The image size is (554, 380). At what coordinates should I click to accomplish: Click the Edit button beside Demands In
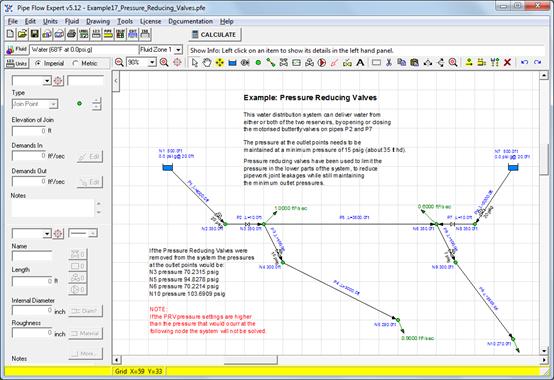click(x=90, y=156)
